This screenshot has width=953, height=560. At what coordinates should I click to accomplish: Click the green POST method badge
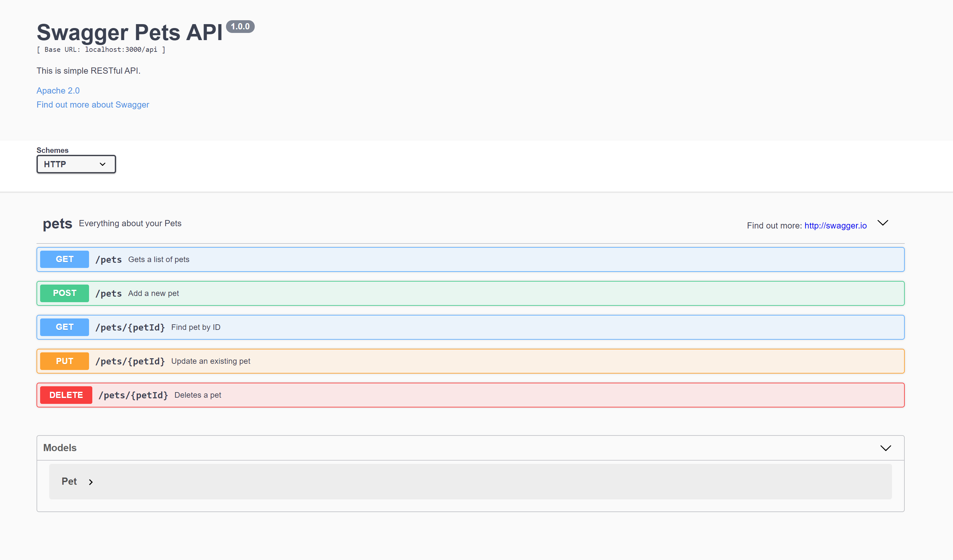point(64,293)
